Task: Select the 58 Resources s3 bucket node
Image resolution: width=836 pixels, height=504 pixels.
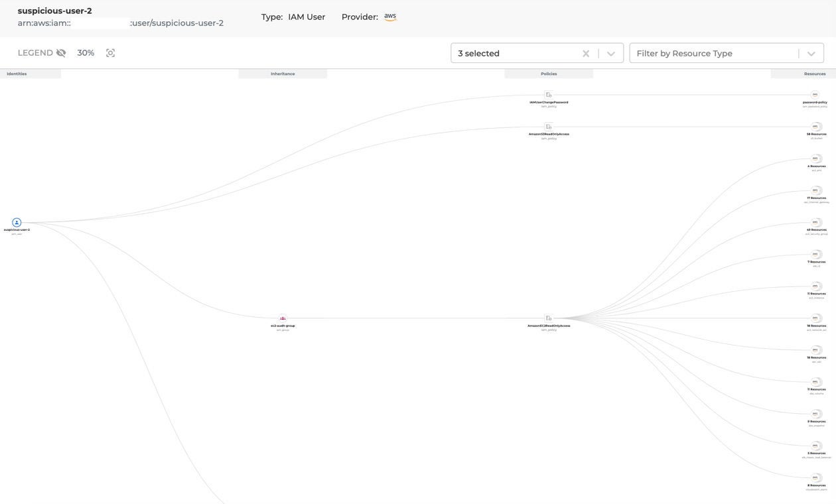Action: [x=815, y=127]
